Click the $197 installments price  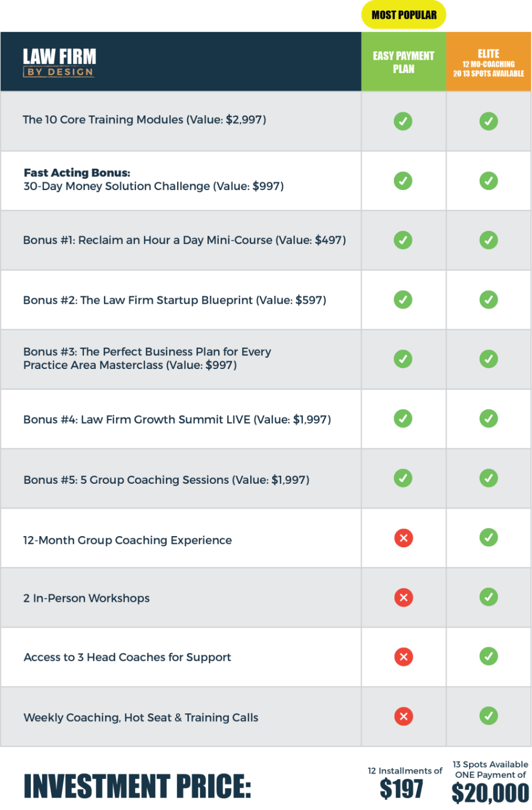tap(401, 789)
